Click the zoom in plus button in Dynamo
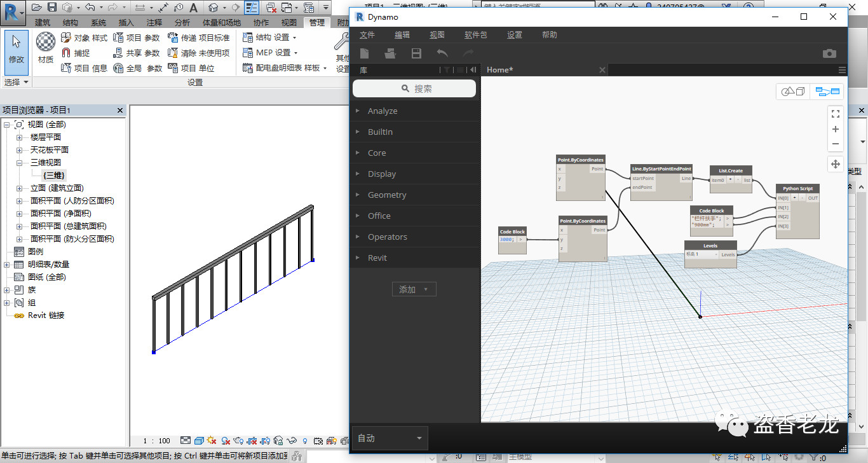868x463 pixels. coord(836,129)
